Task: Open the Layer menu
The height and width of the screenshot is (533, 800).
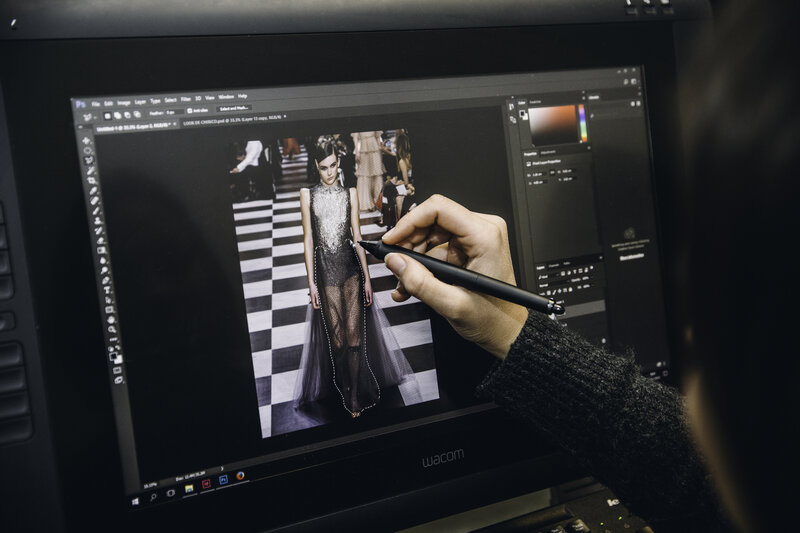Action: (140, 101)
